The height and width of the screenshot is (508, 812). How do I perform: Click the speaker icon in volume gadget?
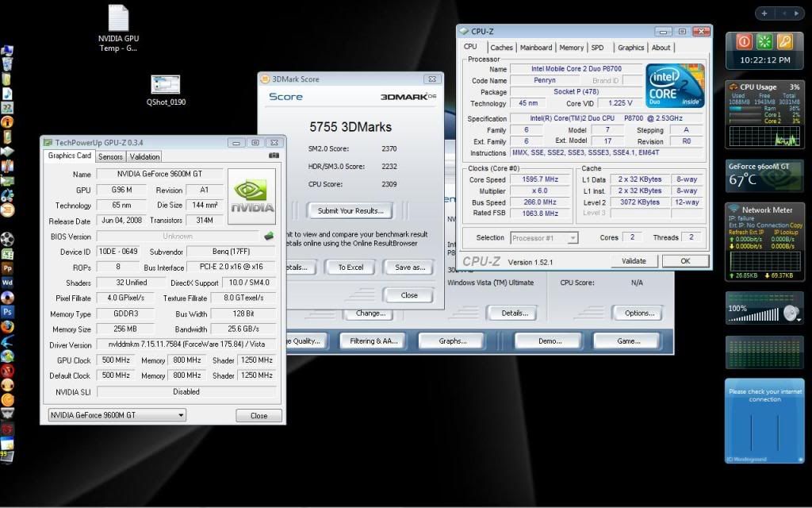click(790, 313)
